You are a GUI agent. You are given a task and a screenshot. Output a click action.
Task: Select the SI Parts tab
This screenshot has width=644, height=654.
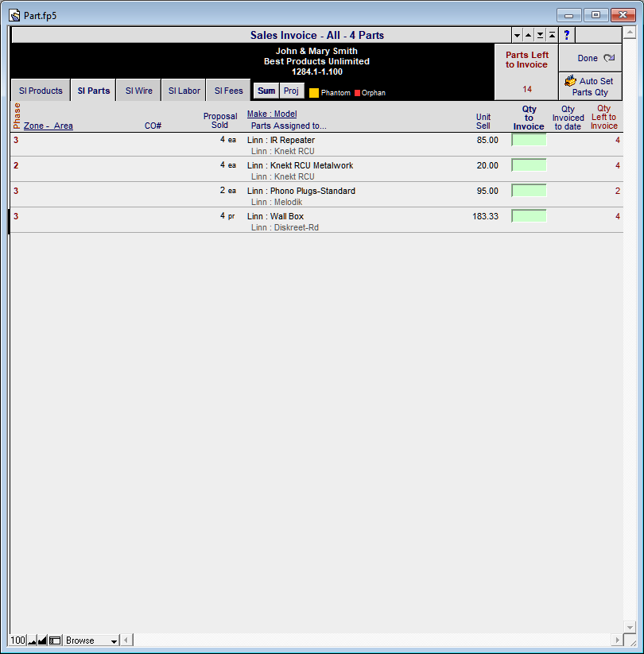(x=94, y=91)
